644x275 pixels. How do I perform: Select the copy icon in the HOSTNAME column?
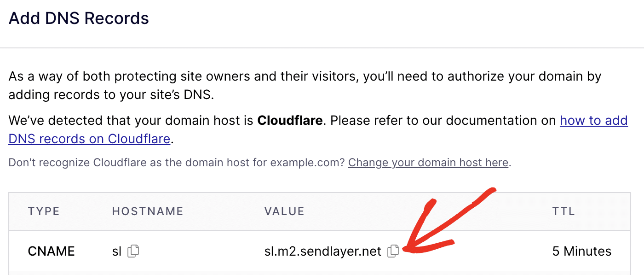click(132, 251)
